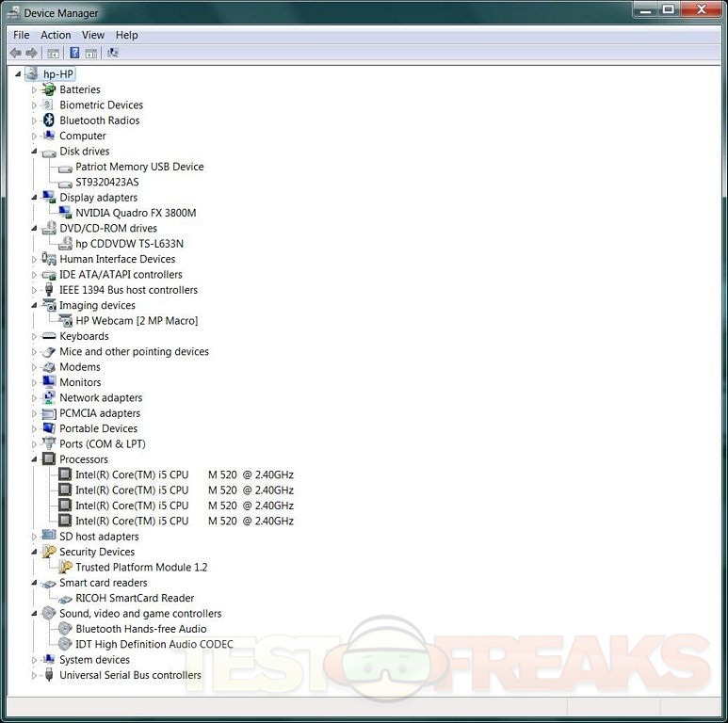Open the Action menu
The width and height of the screenshot is (728, 723).
coord(56,35)
